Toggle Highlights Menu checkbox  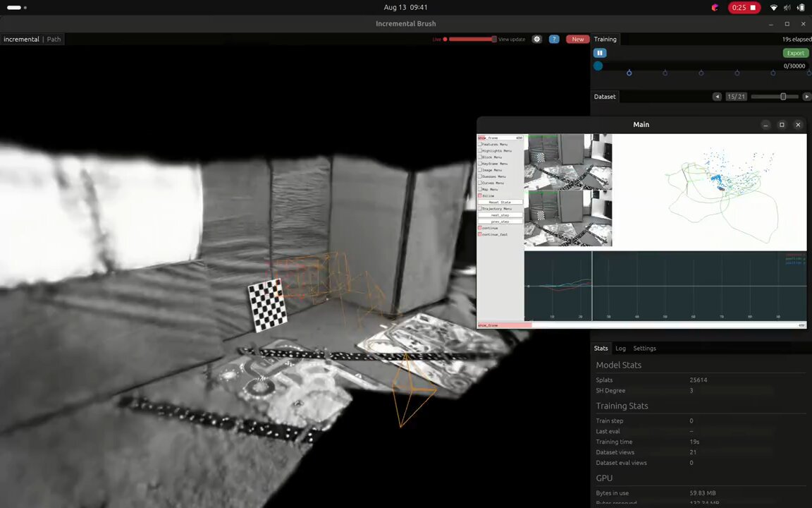480,151
